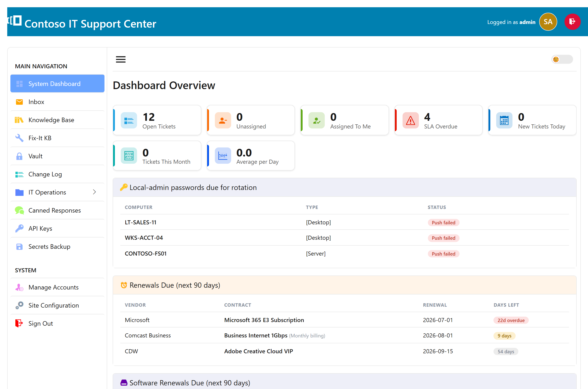588x389 pixels.
Task: Click the Canned Responses chat bubble icon
Action: pyautogui.click(x=19, y=210)
